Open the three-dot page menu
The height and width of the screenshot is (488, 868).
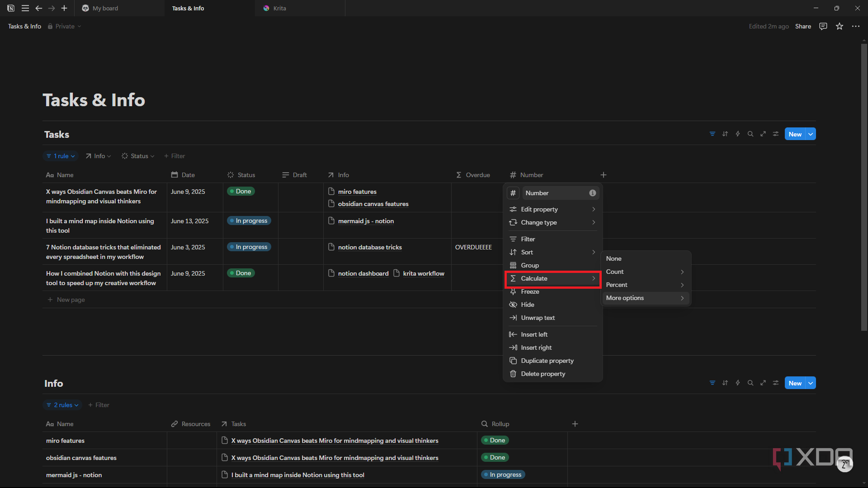(x=856, y=26)
